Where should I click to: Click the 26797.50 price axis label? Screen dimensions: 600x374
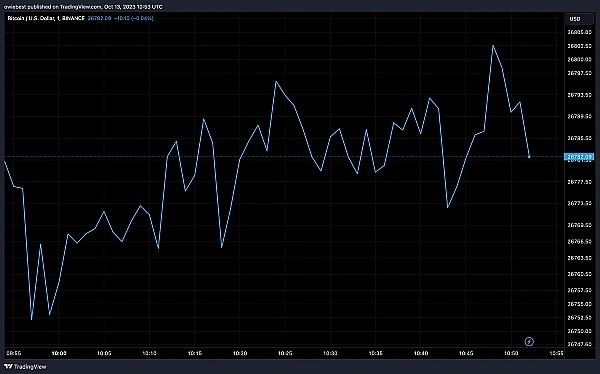(579, 73)
